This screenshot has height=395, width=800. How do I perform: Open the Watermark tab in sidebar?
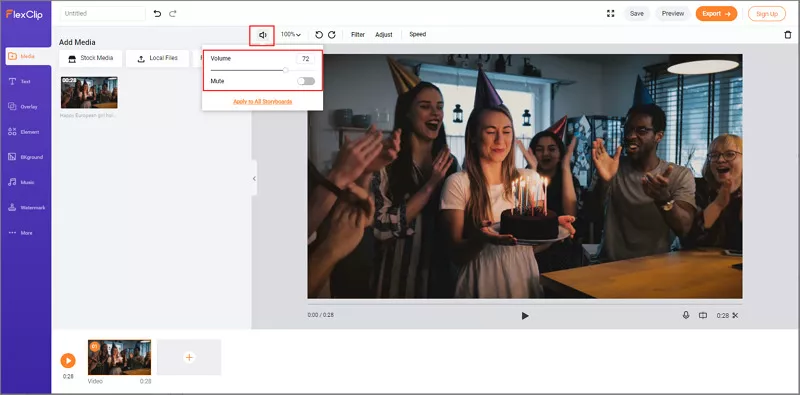[26, 208]
